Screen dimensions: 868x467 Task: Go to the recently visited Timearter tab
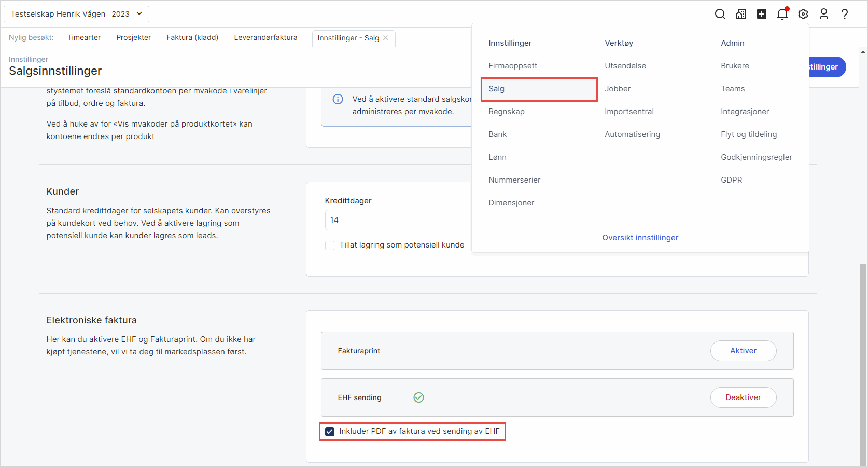click(84, 37)
